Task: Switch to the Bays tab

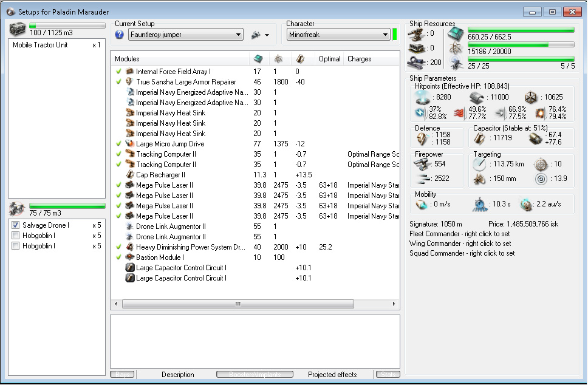Action: coord(122,374)
